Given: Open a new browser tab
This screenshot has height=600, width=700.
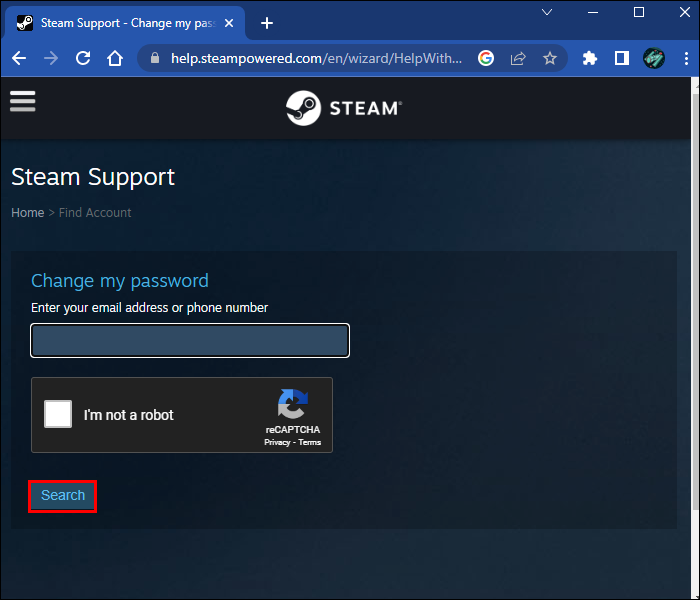Looking at the screenshot, I should 267,23.
